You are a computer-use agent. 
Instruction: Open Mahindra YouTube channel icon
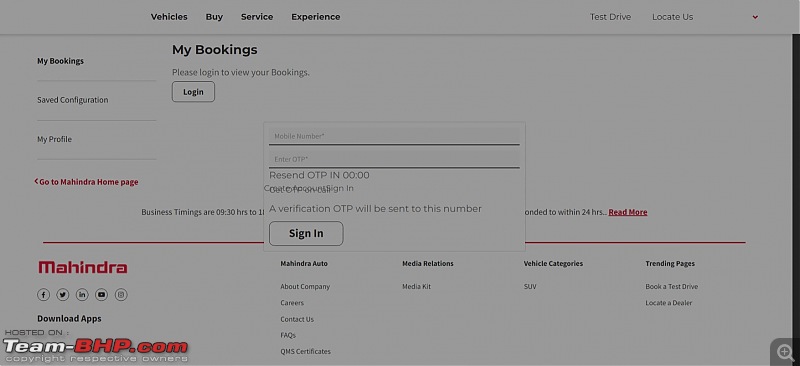[102, 295]
